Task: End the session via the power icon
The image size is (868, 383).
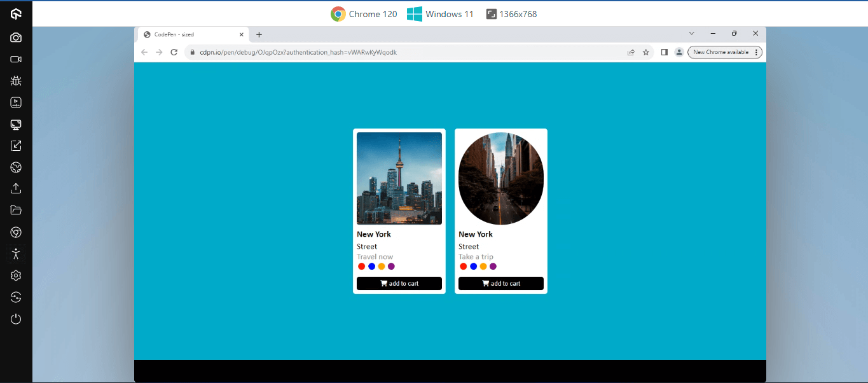Action: tap(16, 319)
